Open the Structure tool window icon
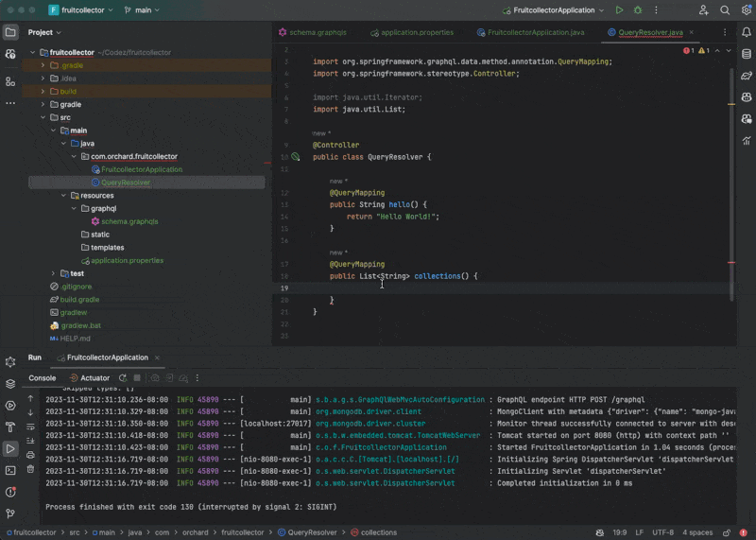Viewport: 756px width, 540px height. pos(10,81)
